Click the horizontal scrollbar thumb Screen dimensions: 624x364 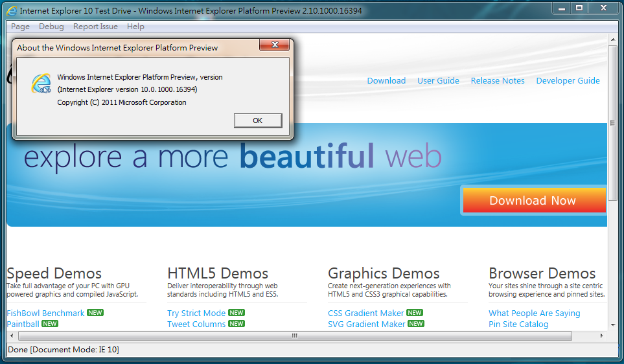coord(295,336)
